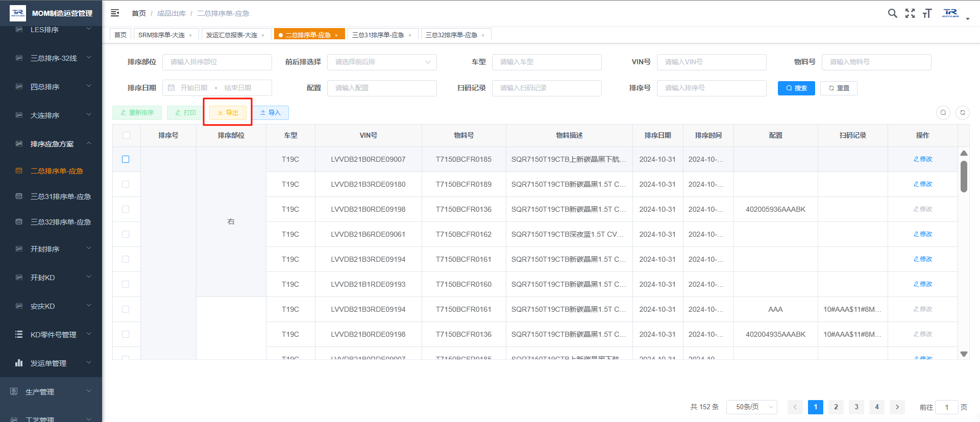This screenshot has width=980, height=422.
Task: Switch to the 三总31排序单-应急 tab
Action: (378, 35)
